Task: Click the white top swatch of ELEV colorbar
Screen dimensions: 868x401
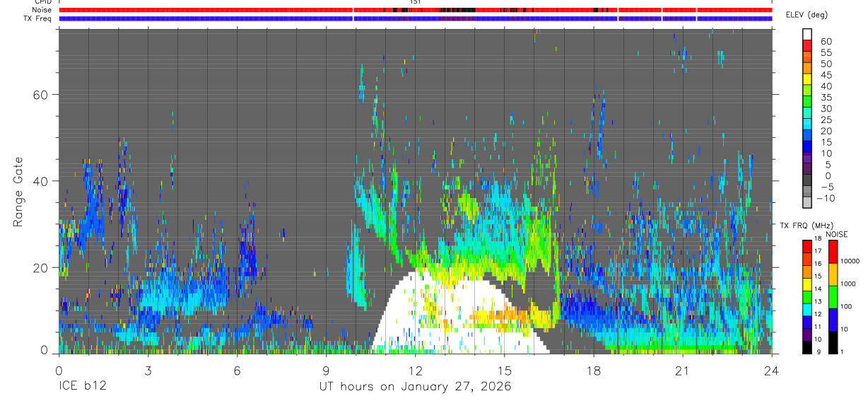Action: click(x=807, y=34)
